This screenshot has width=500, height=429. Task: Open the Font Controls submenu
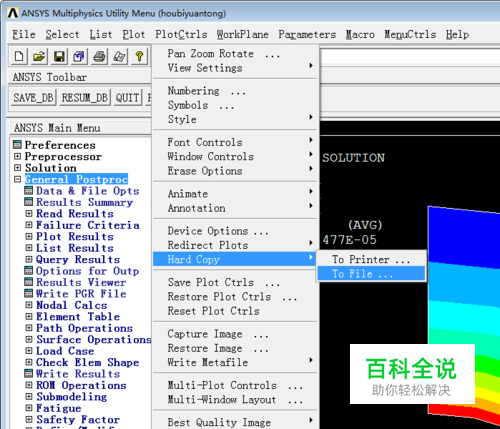click(x=235, y=142)
